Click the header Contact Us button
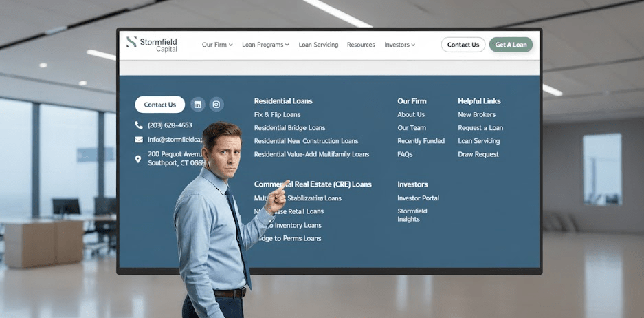 pyautogui.click(x=463, y=45)
